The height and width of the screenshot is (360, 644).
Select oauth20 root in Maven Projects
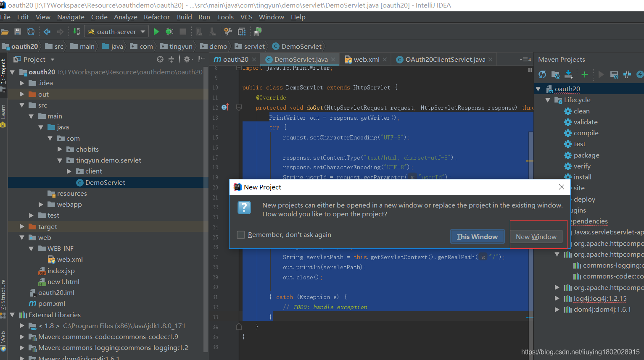click(x=567, y=89)
